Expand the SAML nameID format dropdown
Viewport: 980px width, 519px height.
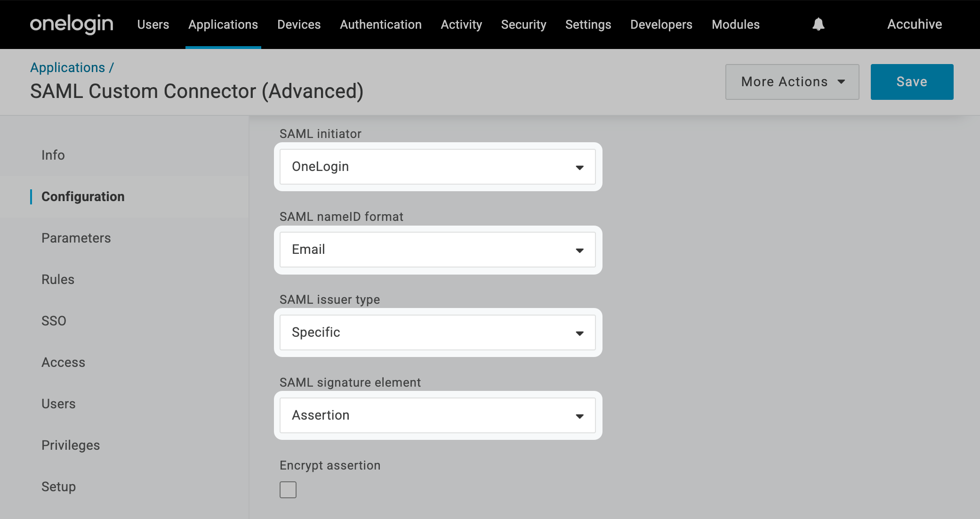point(437,250)
